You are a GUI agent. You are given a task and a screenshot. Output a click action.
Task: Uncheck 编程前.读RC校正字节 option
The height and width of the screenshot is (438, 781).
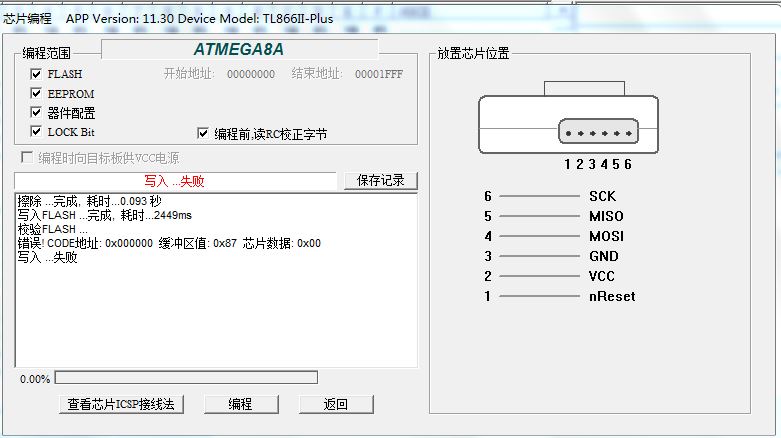[203, 133]
